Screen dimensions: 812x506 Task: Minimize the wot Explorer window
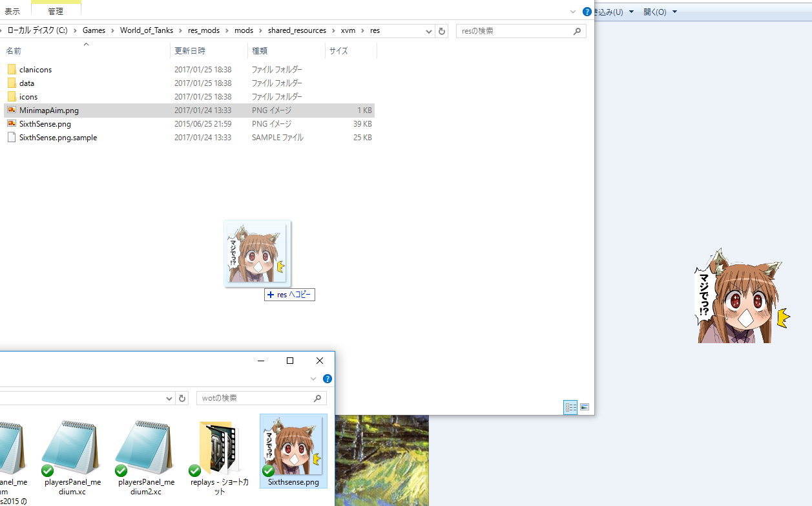[x=261, y=361]
